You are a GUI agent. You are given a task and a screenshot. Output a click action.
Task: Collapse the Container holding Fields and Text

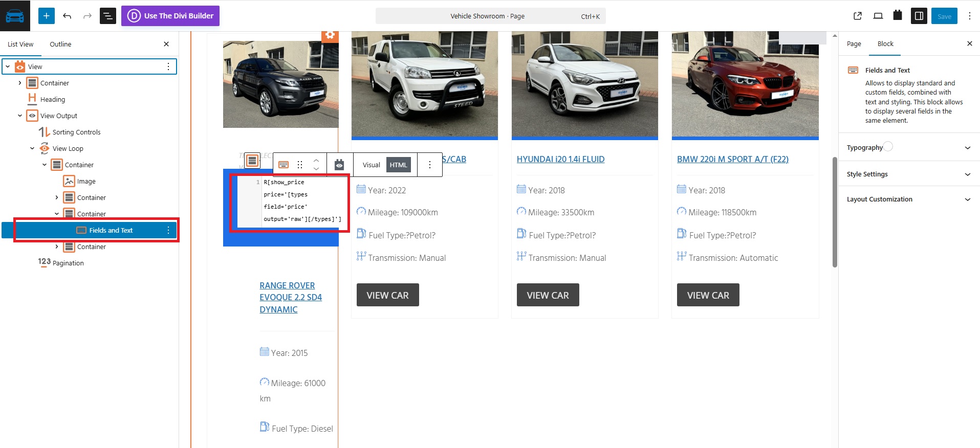coord(57,214)
